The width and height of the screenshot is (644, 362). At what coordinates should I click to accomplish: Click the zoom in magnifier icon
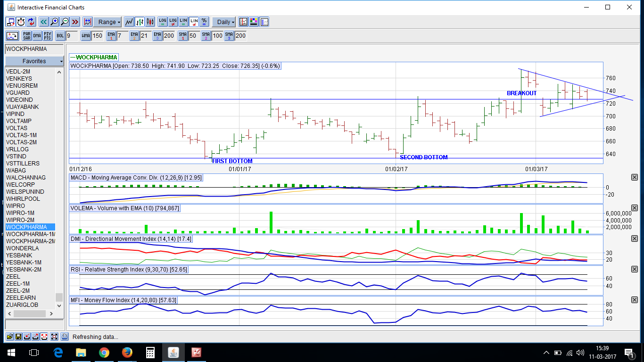pyautogui.click(x=54, y=22)
